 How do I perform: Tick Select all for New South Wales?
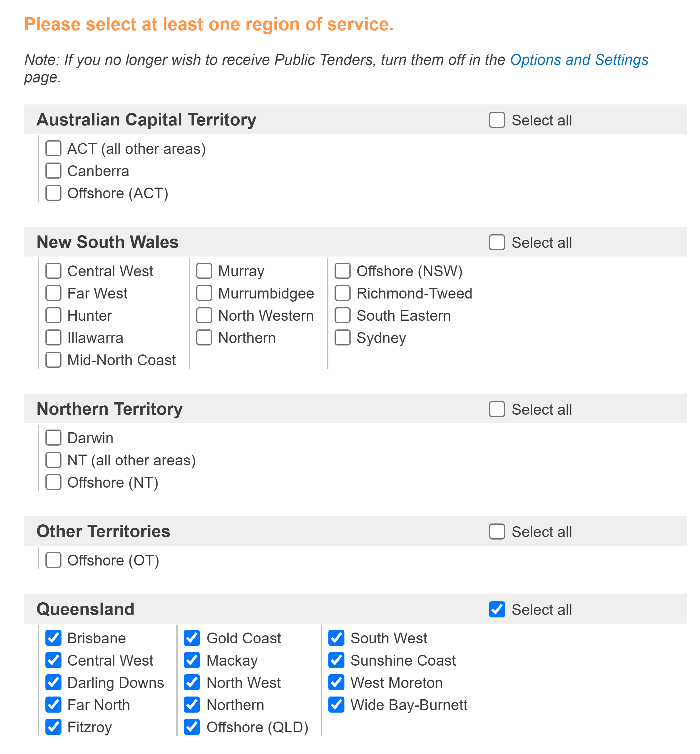(497, 243)
